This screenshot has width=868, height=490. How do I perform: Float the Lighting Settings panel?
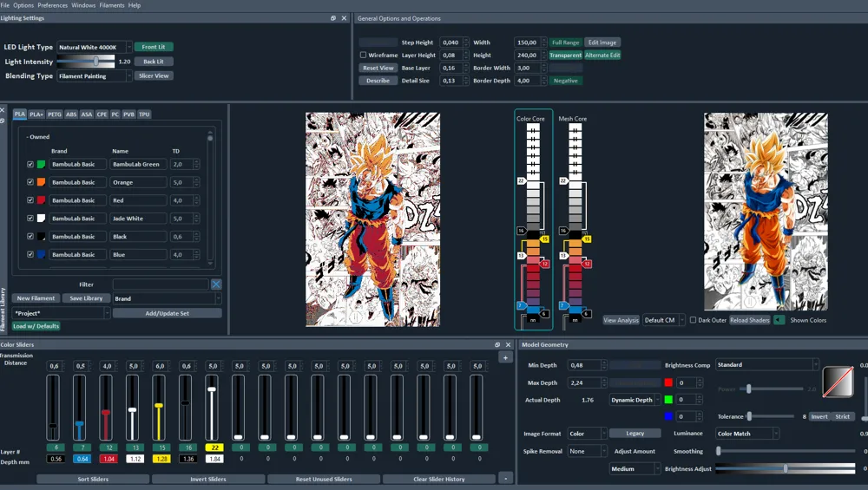click(333, 18)
